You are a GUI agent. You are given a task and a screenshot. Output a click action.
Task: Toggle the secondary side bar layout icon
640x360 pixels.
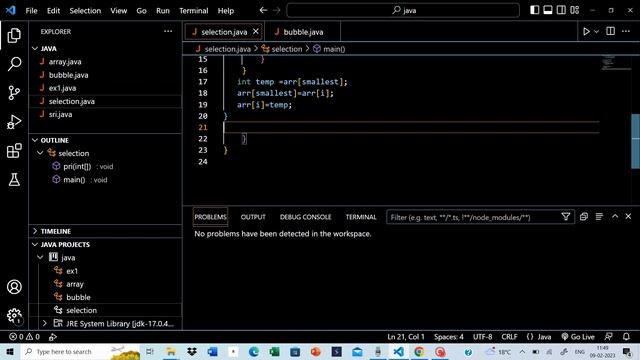[x=561, y=10]
